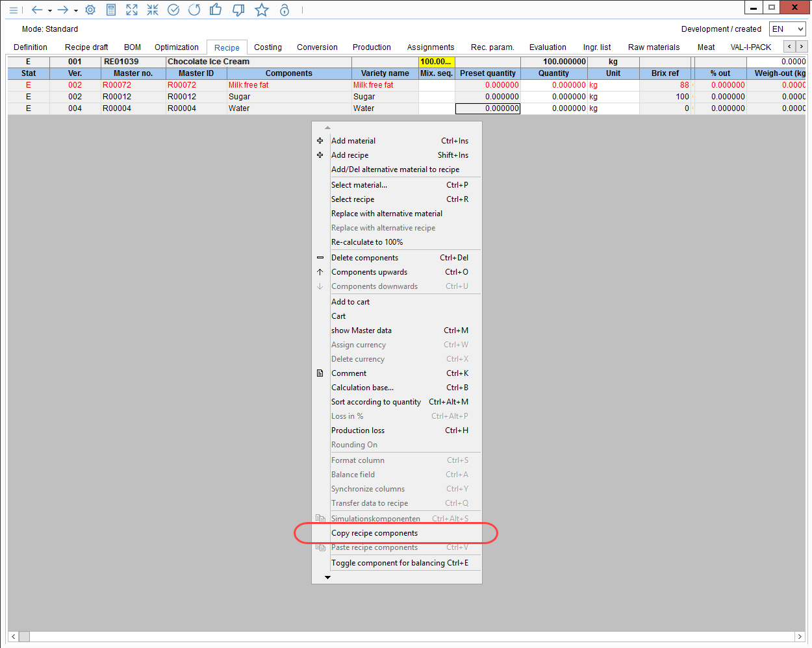Switch to the Definition tab
Screen dimensions: 812x648
point(31,47)
